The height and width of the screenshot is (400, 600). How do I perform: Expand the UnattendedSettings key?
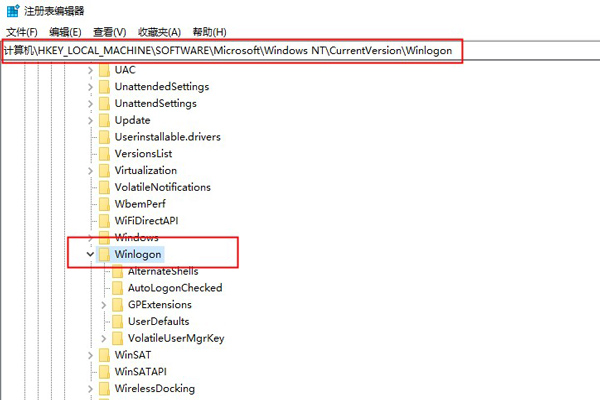90,87
